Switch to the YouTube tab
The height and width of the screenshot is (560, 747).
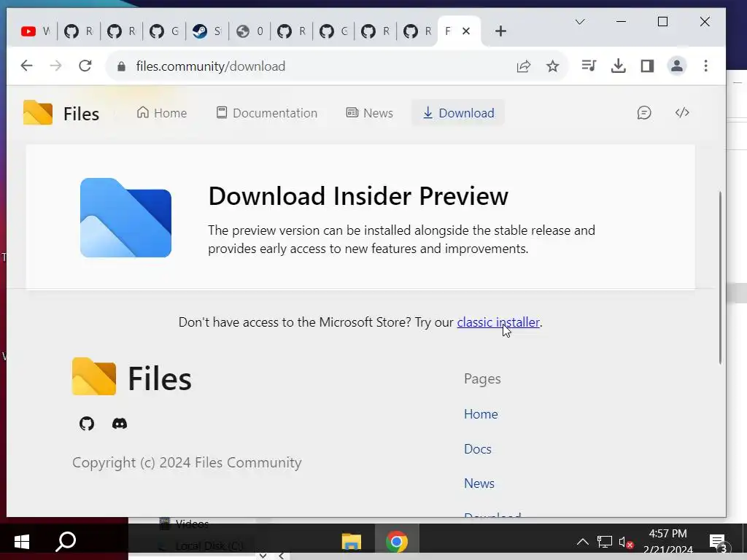[36, 31]
